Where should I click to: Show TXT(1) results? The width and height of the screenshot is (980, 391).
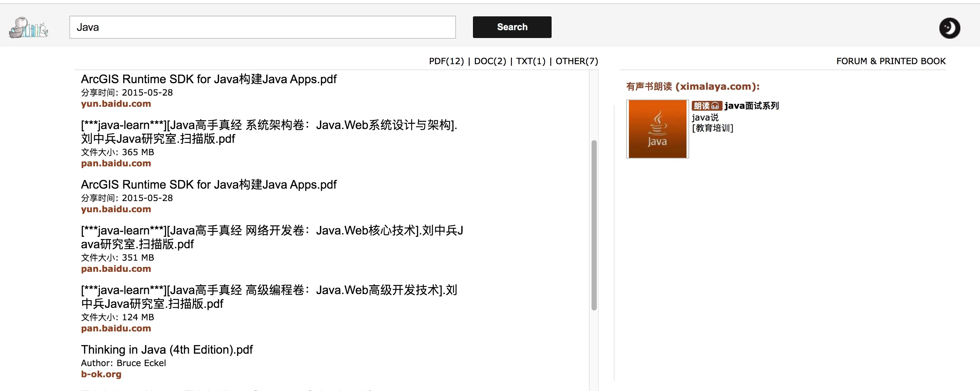531,61
